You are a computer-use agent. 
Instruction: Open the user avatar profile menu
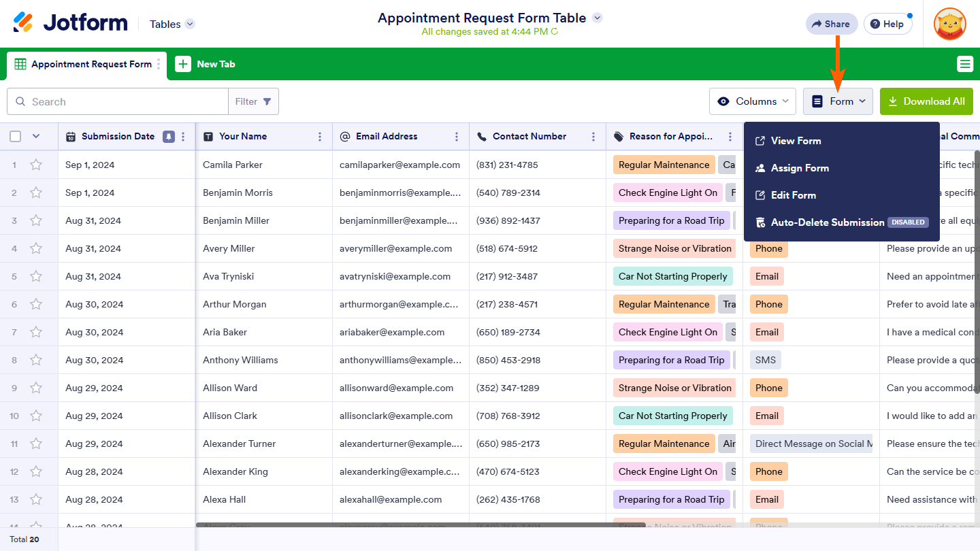point(949,24)
